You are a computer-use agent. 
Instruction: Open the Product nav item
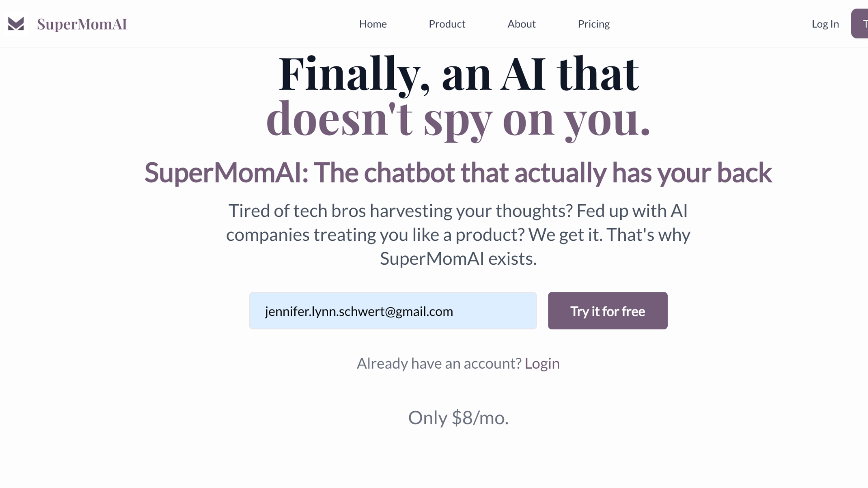[x=447, y=24]
